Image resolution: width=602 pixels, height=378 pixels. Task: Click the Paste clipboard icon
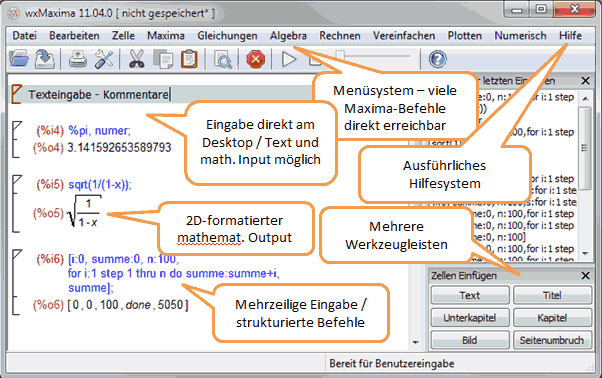point(189,59)
